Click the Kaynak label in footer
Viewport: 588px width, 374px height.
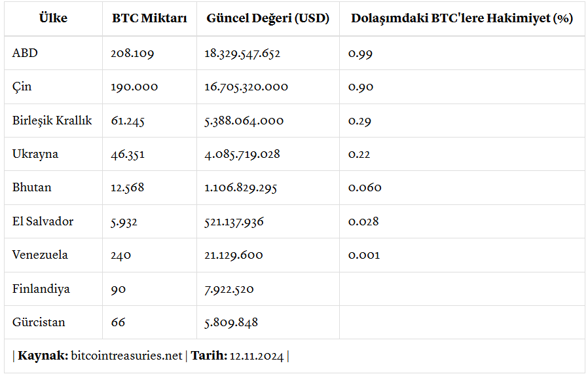[42, 356]
